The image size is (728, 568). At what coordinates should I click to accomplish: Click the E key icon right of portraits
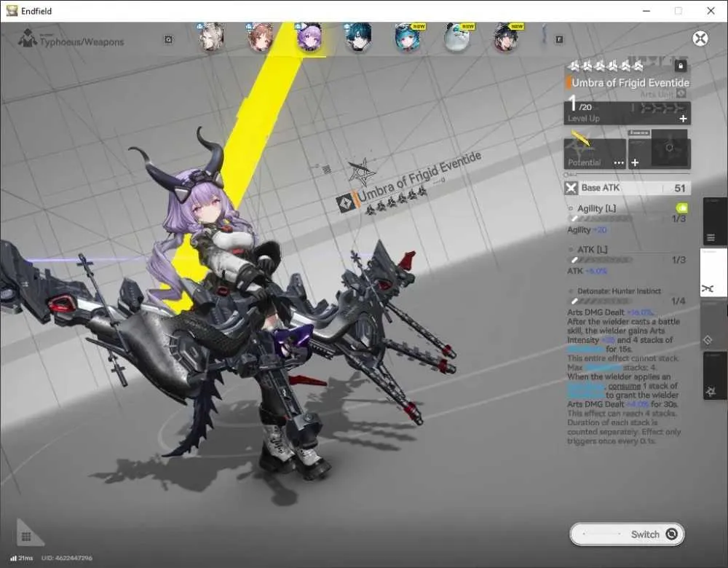(559, 39)
